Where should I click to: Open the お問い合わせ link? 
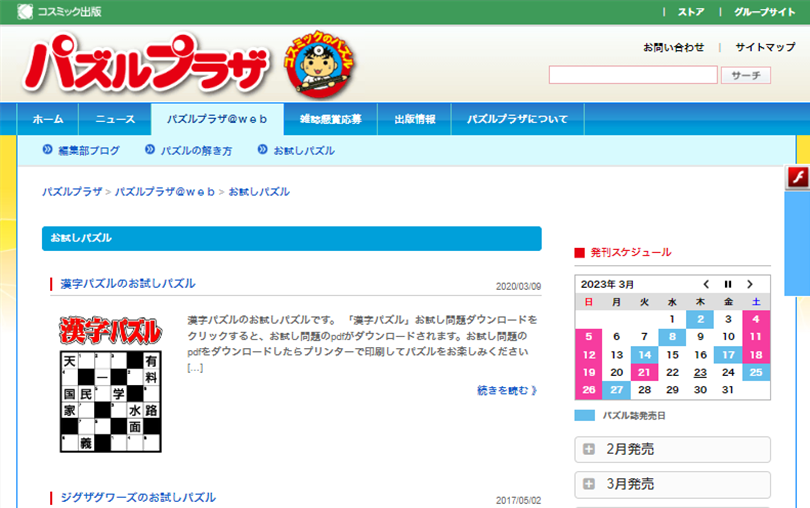(x=673, y=47)
